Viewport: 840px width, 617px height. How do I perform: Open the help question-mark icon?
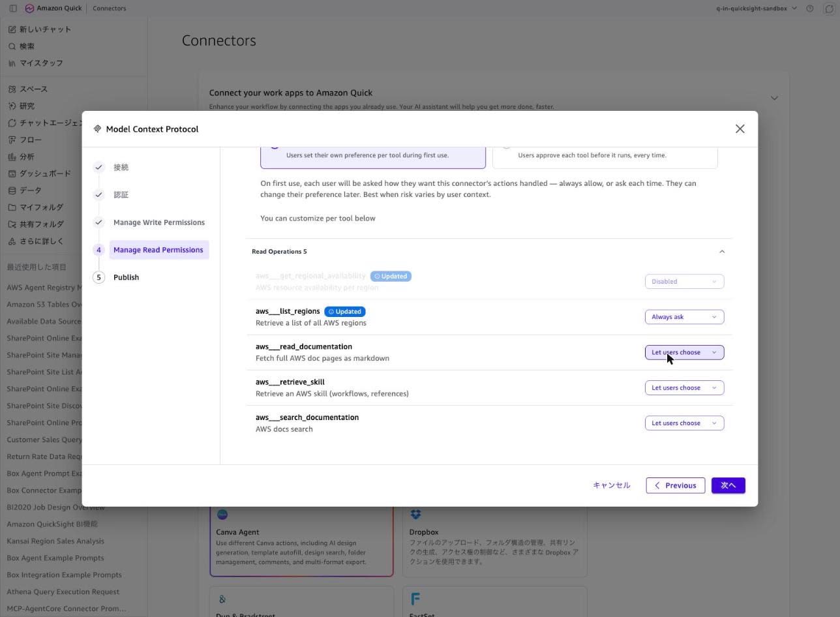point(810,8)
